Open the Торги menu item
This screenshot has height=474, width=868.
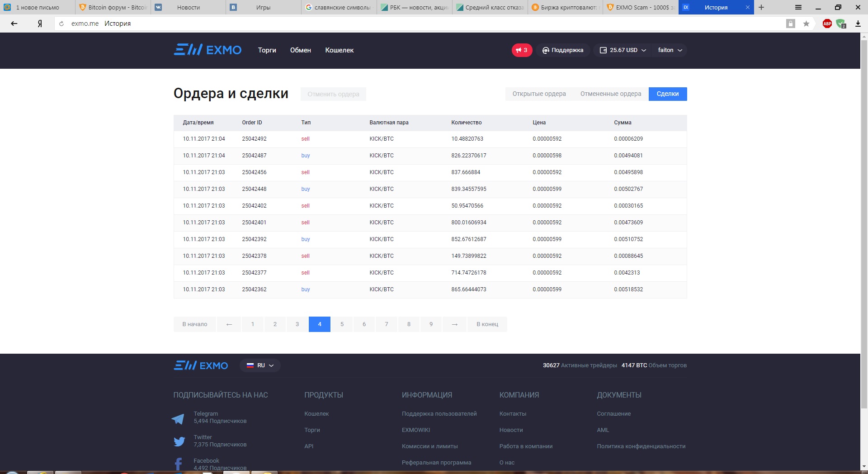pos(267,50)
